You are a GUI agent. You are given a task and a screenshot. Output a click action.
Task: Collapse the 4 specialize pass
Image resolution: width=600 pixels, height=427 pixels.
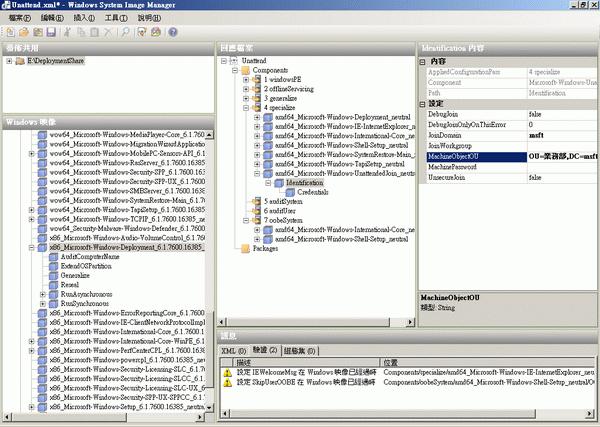click(x=246, y=108)
